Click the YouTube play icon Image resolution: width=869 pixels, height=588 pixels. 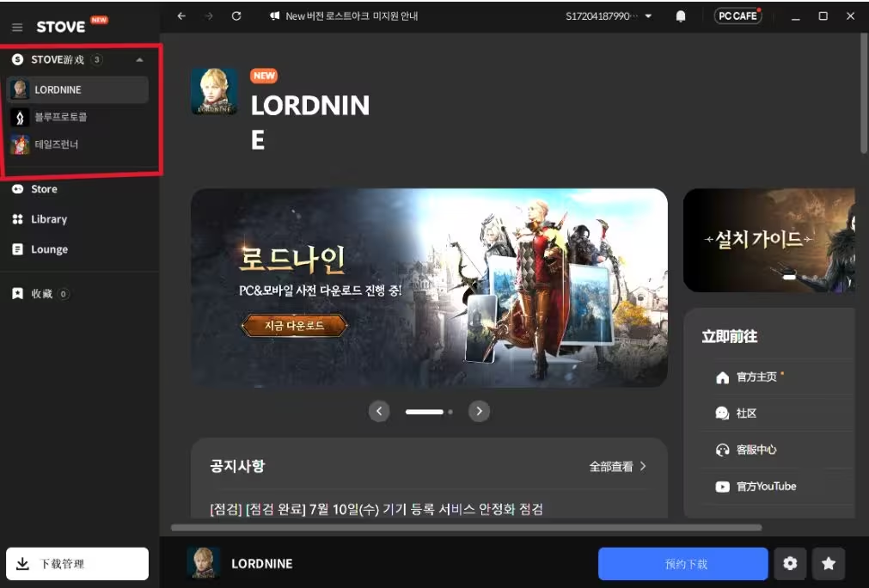723,487
